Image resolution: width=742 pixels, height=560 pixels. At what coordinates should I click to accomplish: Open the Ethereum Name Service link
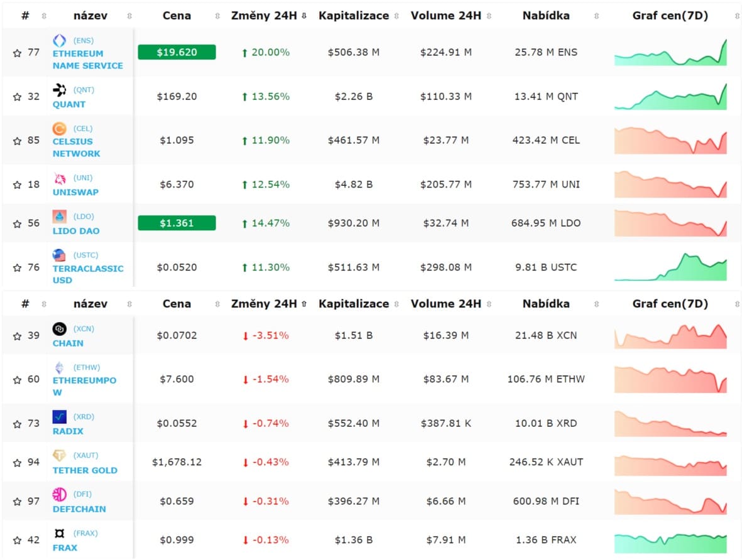point(87,60)
